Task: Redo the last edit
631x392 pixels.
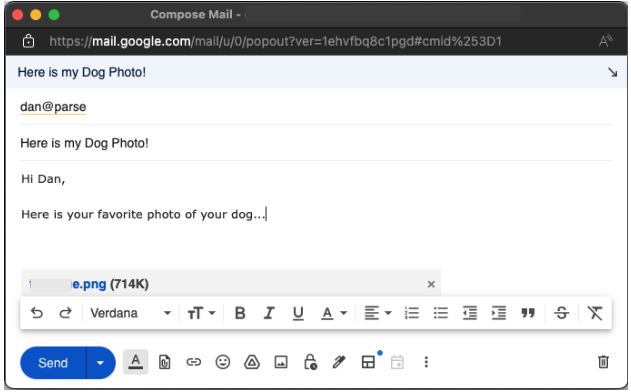Action: point(66,313)
